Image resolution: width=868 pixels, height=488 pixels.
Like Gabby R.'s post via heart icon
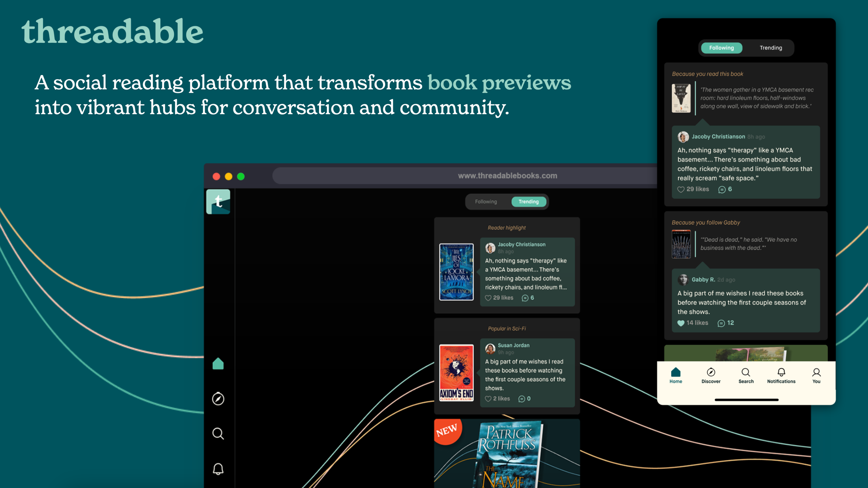(681, 323)
